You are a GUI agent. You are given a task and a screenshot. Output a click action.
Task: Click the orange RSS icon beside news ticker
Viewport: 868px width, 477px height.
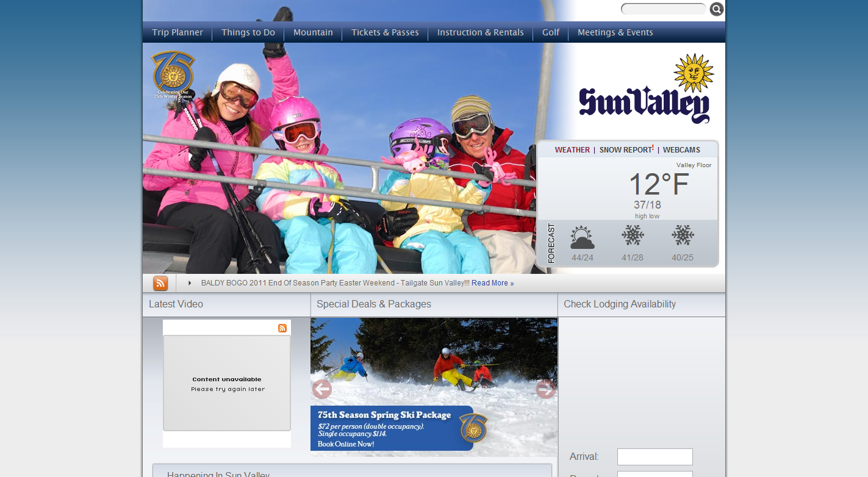point(160,283)
